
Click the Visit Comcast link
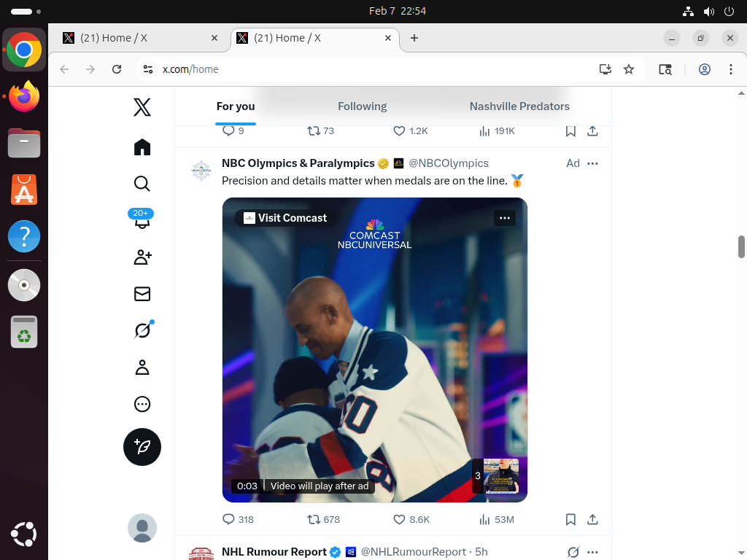pos(285,218)
